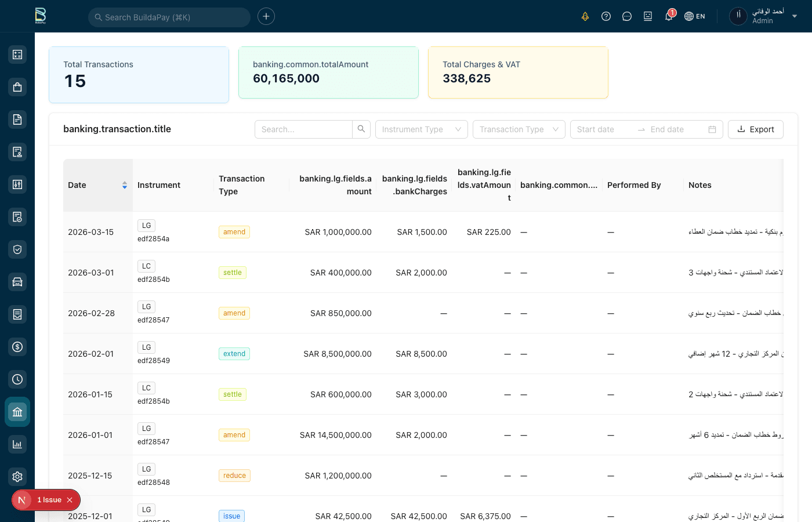
Task: Open the shield compliance sidebar icon
Action: [17, 249]
